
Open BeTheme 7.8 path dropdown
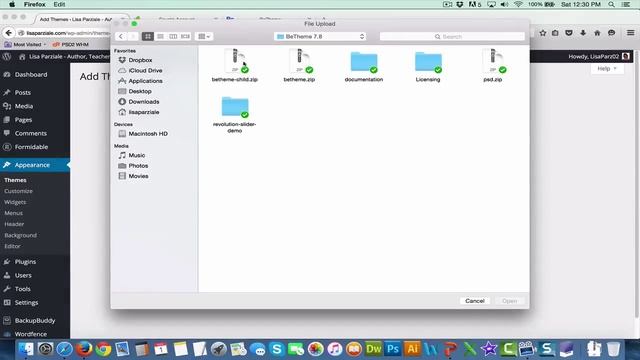click(320, 36)
